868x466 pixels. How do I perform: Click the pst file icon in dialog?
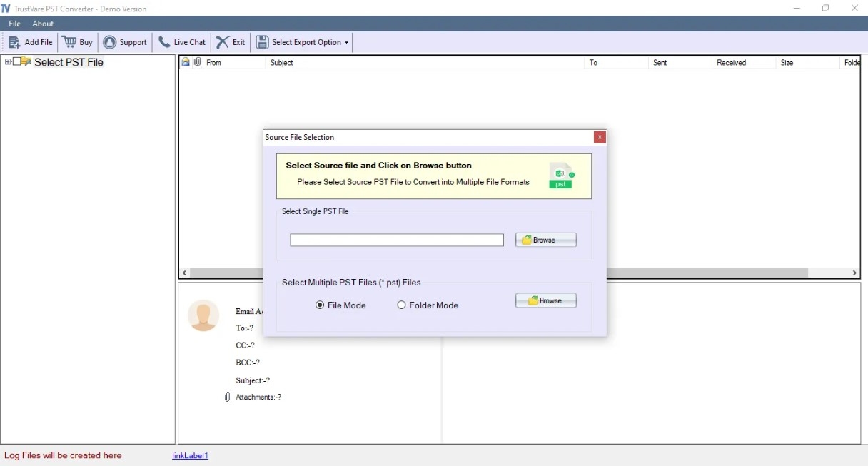click(x=561, y=176)
